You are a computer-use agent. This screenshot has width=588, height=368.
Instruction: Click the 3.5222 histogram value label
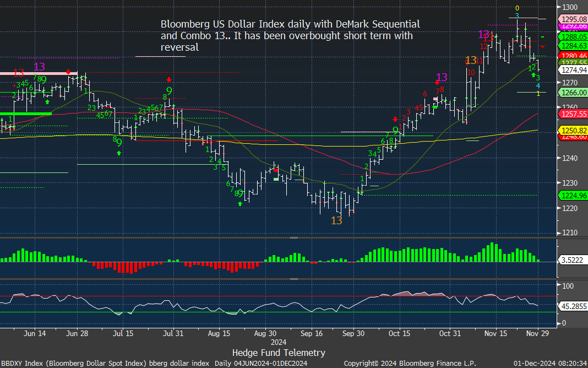tap(573, 260)
